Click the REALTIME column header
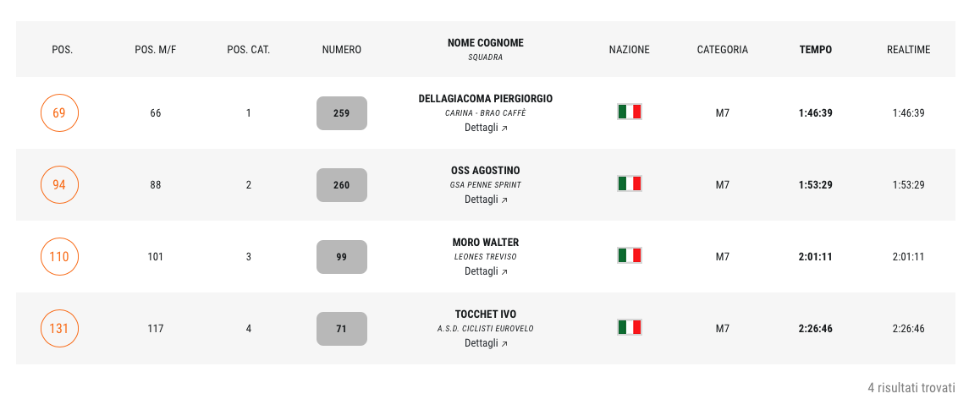The width and height of the screenshot is (980, 410). [909, 49]
